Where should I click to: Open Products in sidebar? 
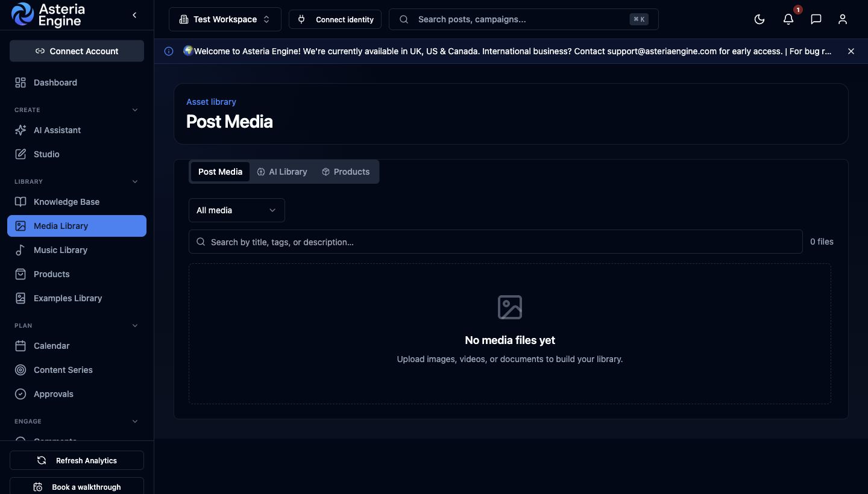tap(77, 274)
